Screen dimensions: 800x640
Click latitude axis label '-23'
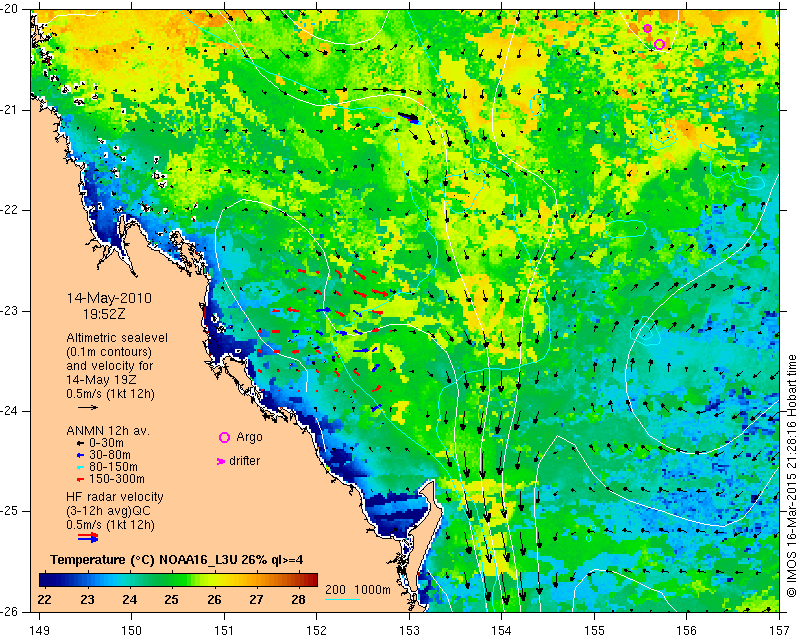point(10,311)
